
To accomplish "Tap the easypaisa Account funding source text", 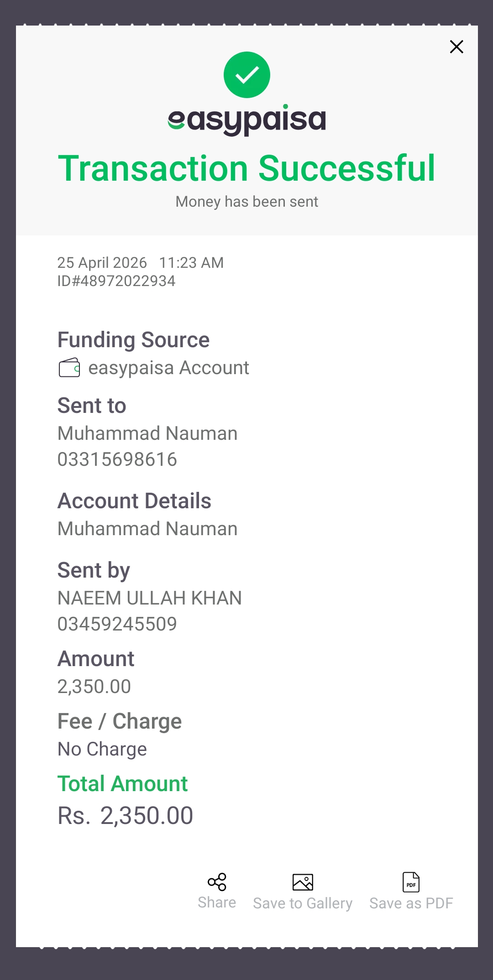I will (x=168, y=368).
